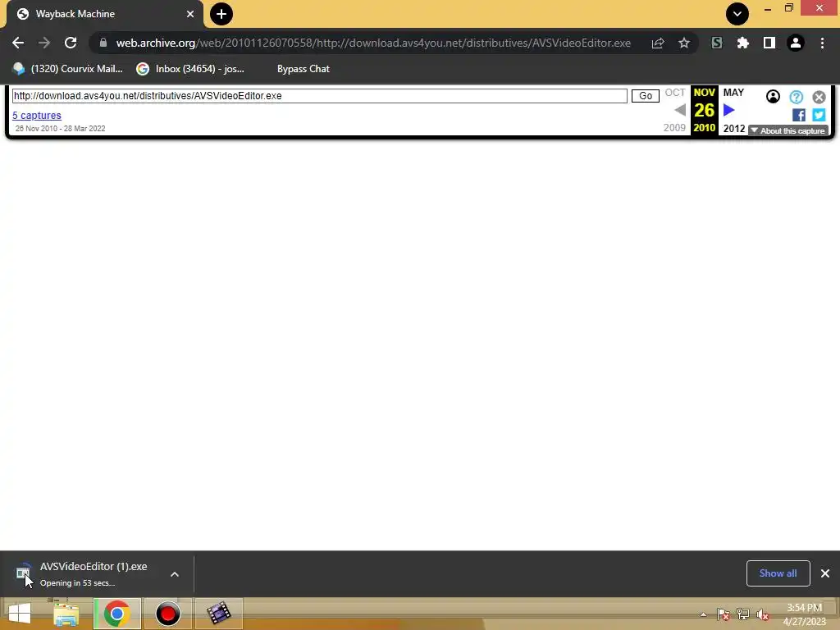Show hidden system tray icons
This screenshot has height=630, width=840.
(703, 614)
